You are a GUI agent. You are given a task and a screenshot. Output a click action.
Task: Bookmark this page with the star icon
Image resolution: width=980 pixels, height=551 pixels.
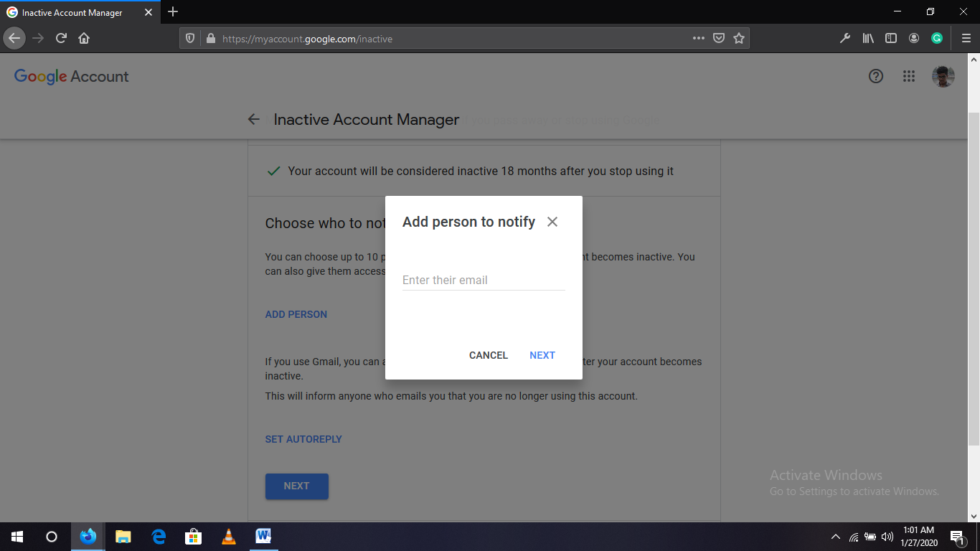click(739, 39)
